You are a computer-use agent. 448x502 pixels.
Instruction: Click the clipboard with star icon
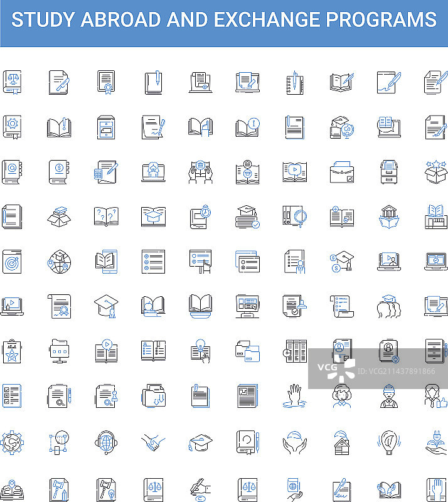[12, 351]
